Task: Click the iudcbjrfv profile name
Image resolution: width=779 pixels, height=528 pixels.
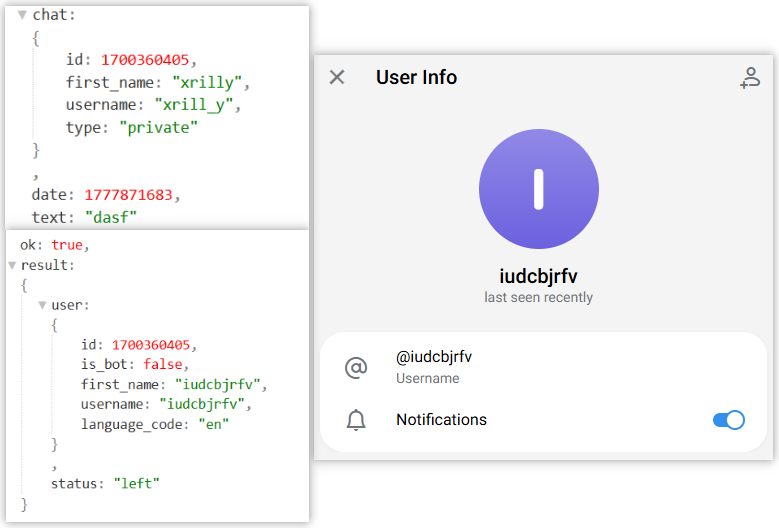Action: [x=539, y=276]
